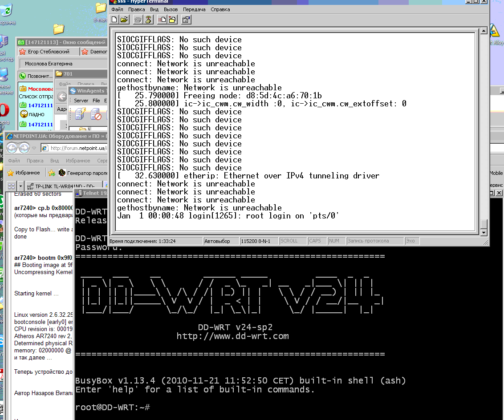Open connection Properties from HyperTerminal toolbar

point(186,19)
